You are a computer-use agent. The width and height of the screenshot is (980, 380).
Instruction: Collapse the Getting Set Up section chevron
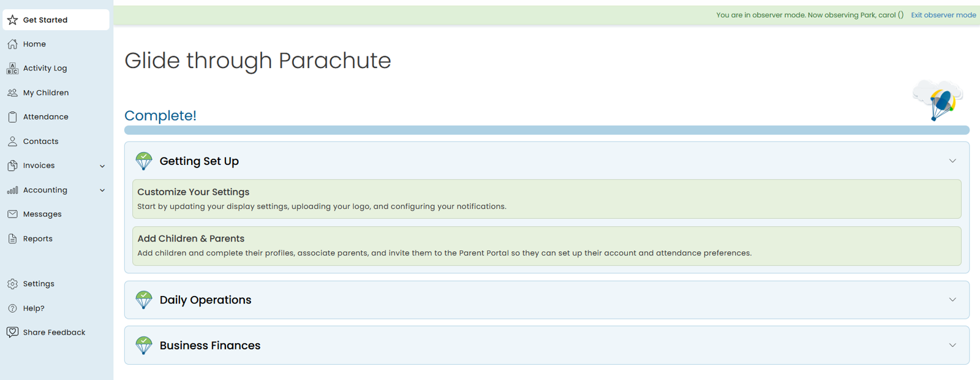click(952, 161)
